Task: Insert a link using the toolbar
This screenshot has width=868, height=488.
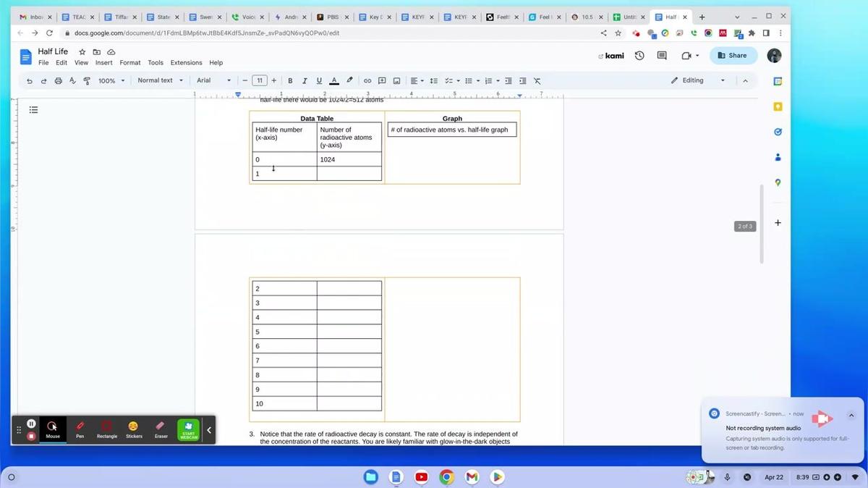Action: pos(367,81)
